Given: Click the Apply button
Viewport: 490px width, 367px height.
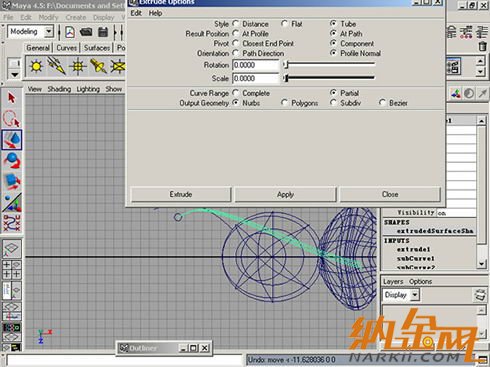Looking at the screenshot, I should (x=285, y=194).
